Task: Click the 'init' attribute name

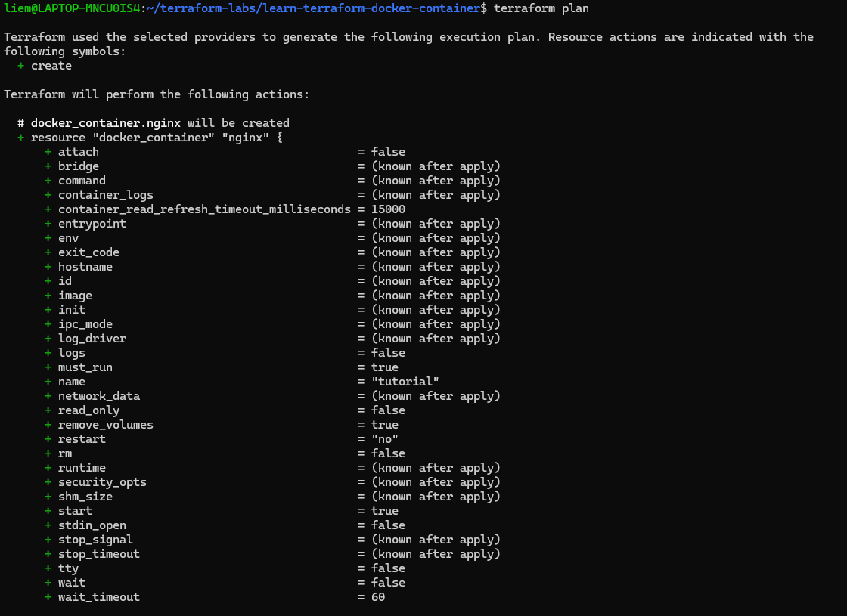Action: tap(72, 310)
